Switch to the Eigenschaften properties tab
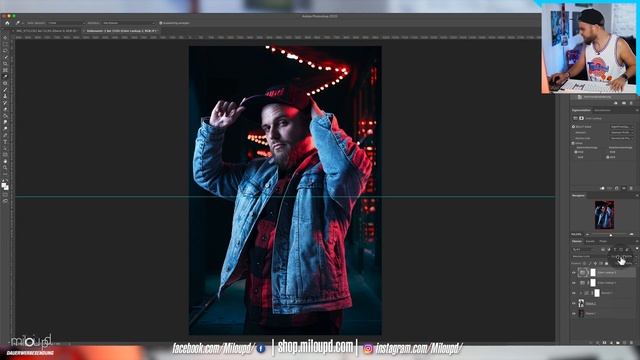 [x=581, y=110]
